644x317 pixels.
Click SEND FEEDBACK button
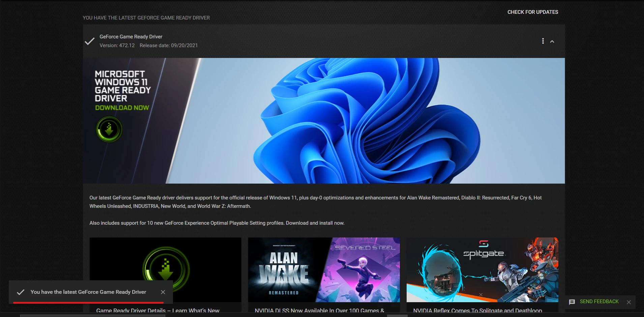[x=599, y=302]
